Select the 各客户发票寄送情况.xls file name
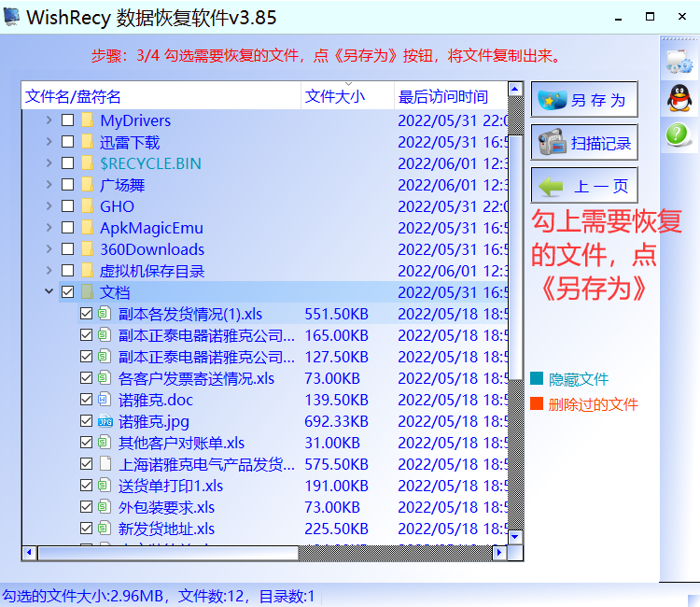This screenshot has width=700, height=607. coord(196,378)
